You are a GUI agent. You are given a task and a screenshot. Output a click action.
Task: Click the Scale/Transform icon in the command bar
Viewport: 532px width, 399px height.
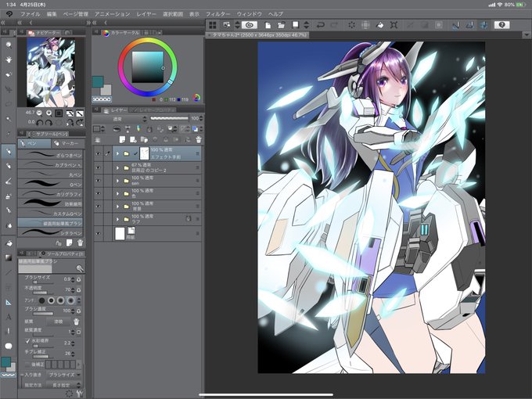click(x=394, y=25)
